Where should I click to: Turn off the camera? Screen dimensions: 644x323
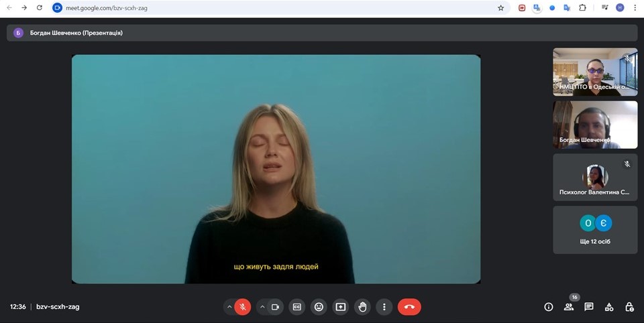275,307
